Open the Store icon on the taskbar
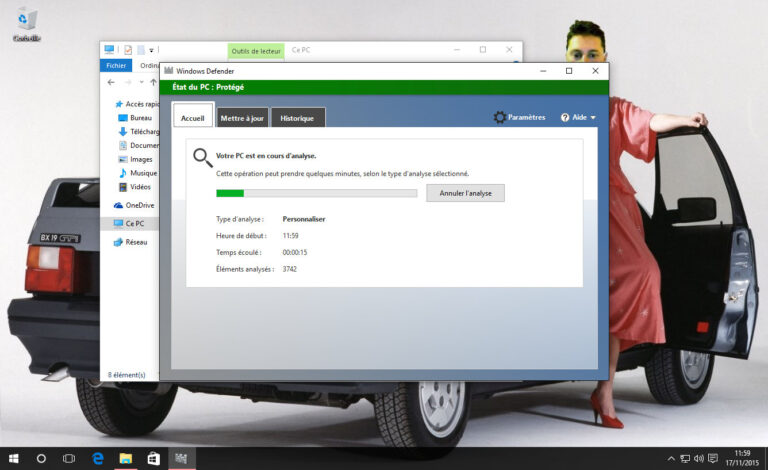 tap(153, 458)
